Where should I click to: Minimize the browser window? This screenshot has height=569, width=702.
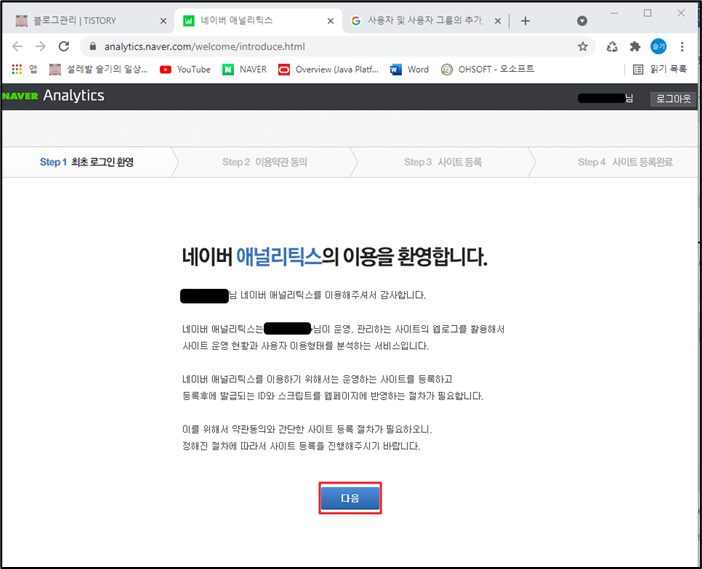point(614,13)
